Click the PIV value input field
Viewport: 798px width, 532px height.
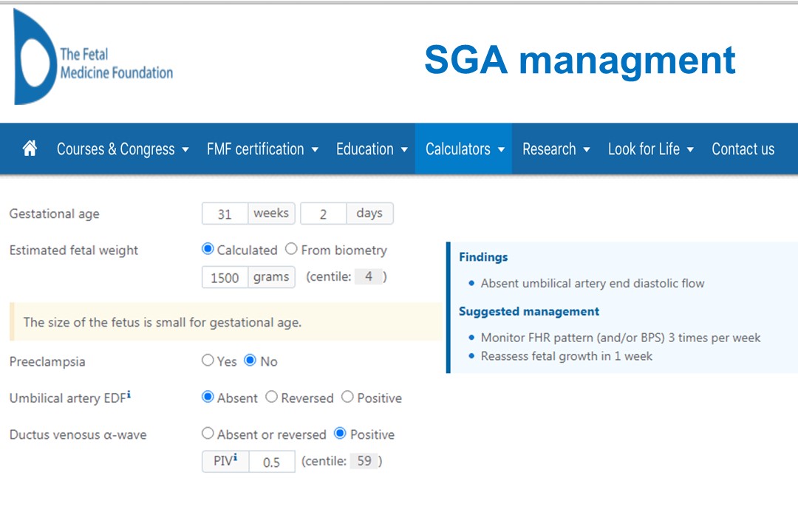[x=272, y=463]
